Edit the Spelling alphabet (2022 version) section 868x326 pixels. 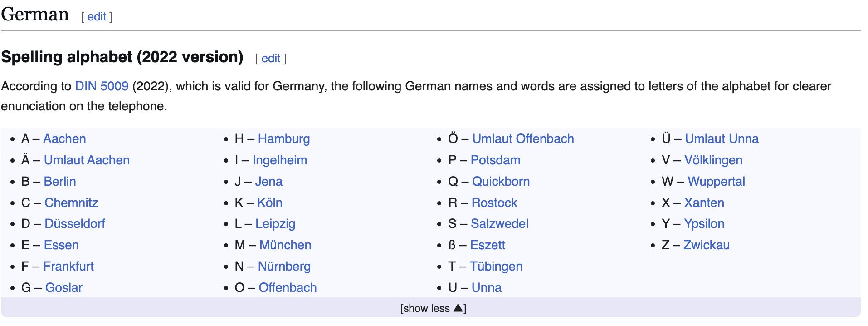271,59
